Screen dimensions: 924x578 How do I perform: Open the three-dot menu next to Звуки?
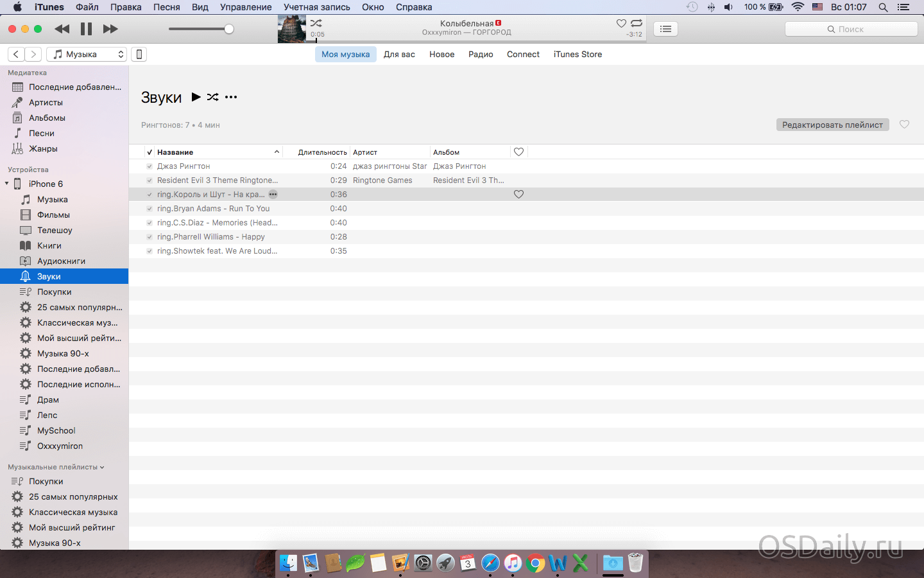pos(231,97)
